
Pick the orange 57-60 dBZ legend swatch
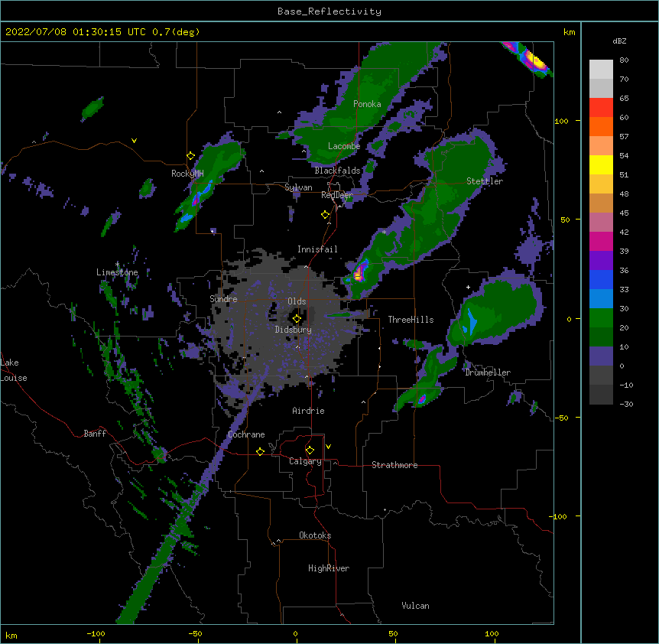coord(601,126)
